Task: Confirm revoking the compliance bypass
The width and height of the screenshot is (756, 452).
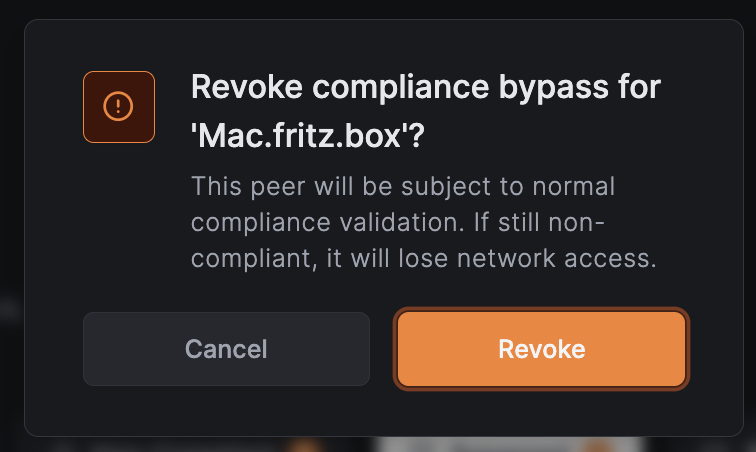Action: 542,349
